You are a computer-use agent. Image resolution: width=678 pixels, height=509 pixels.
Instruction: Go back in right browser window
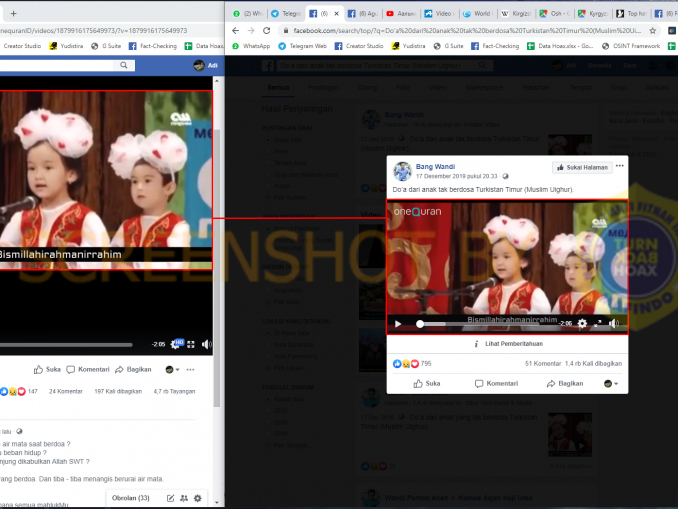tap(235, 30)
